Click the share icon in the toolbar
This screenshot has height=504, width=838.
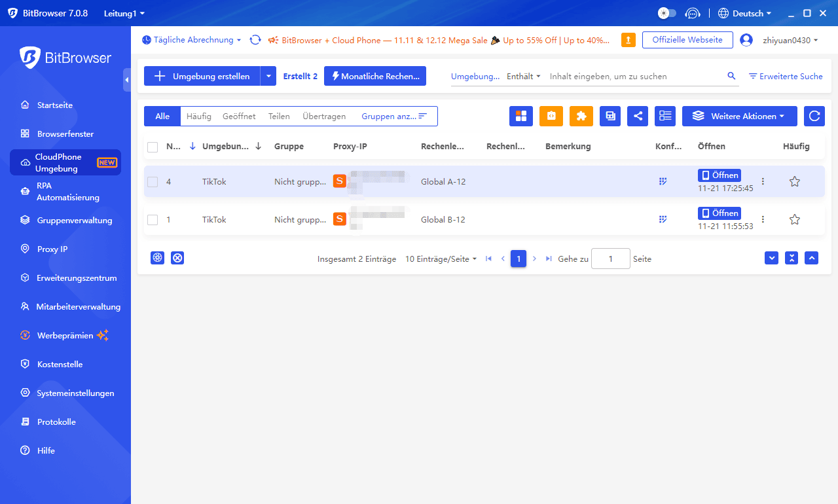coord(637,116)
